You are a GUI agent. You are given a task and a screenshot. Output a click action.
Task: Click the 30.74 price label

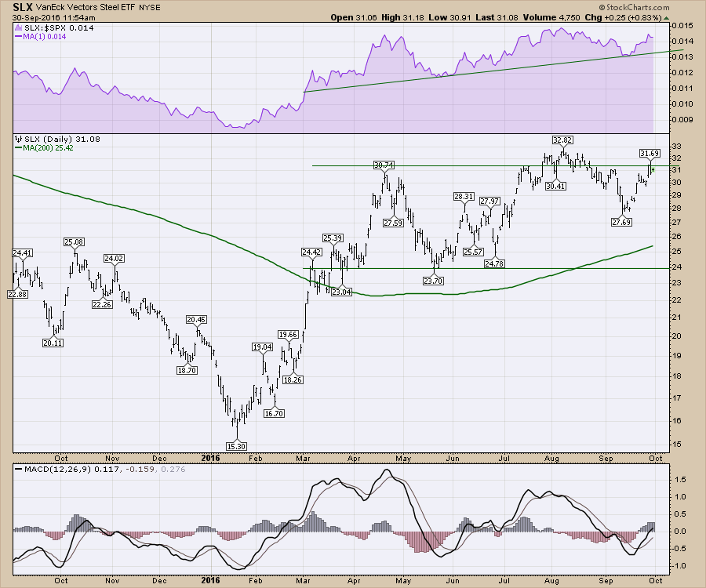pos(384,165)
